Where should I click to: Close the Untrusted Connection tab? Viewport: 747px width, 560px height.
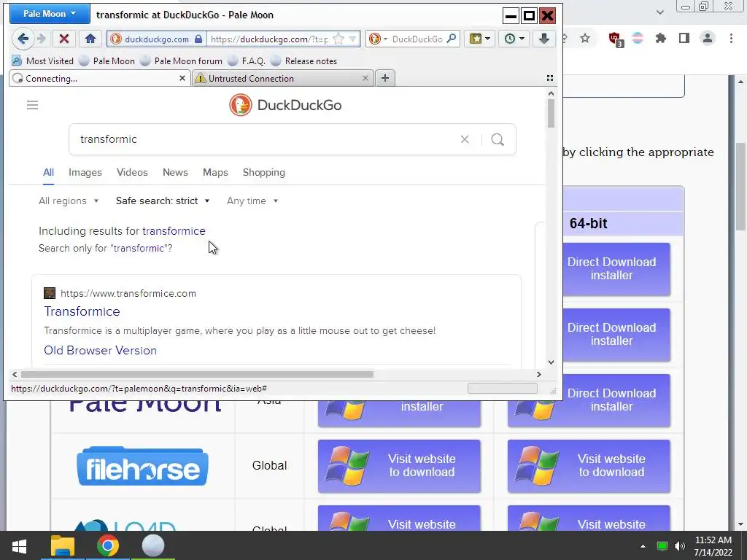tap(365, 78)
